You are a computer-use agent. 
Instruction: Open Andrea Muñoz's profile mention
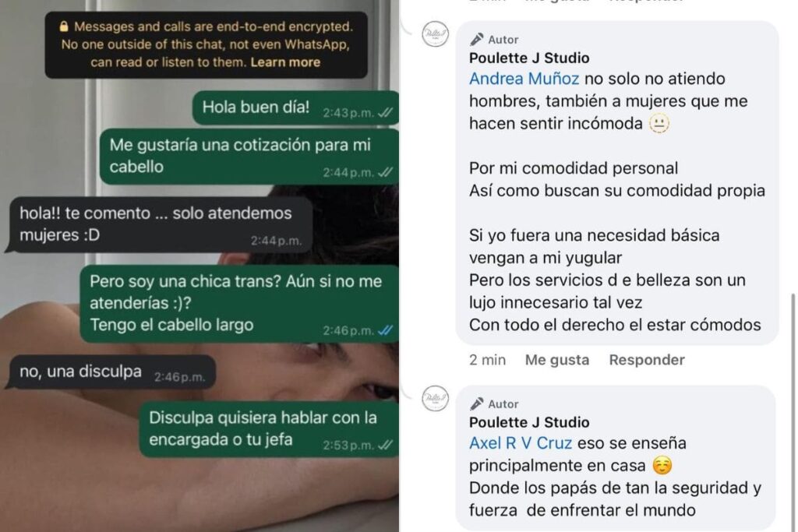[x=524, y=79]
